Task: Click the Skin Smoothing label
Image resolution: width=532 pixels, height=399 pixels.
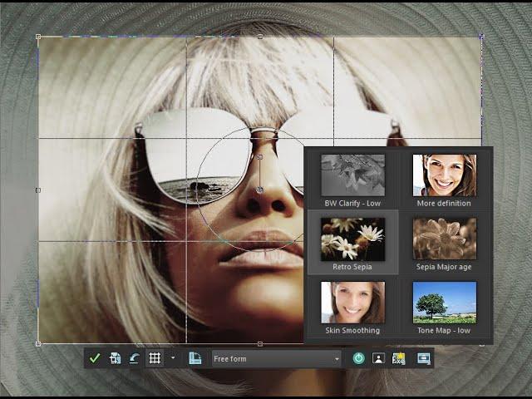Action: (352, 330)
